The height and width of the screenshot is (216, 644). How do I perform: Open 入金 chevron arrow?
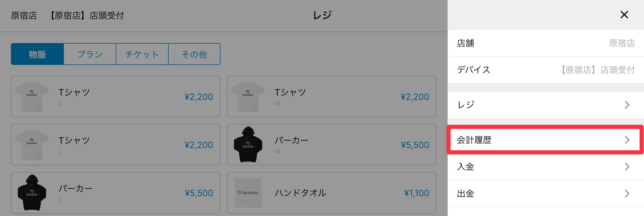(627, 167)
